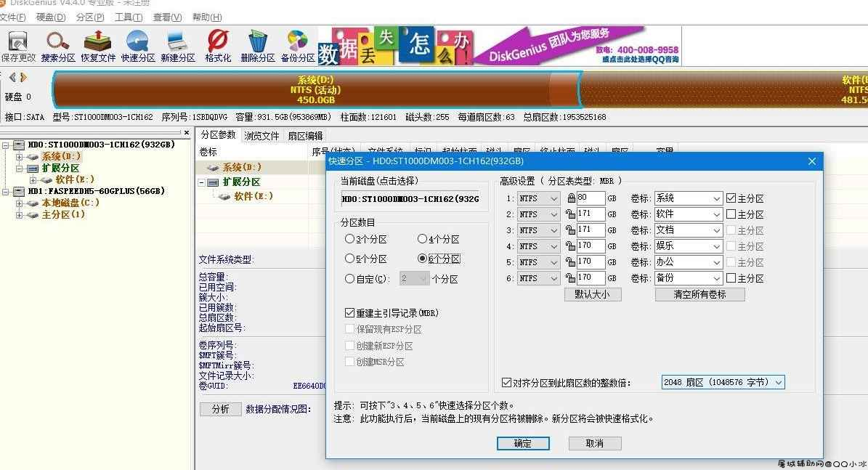
Task: Open the 硬盘(D) menu
Action: point(51,17)
